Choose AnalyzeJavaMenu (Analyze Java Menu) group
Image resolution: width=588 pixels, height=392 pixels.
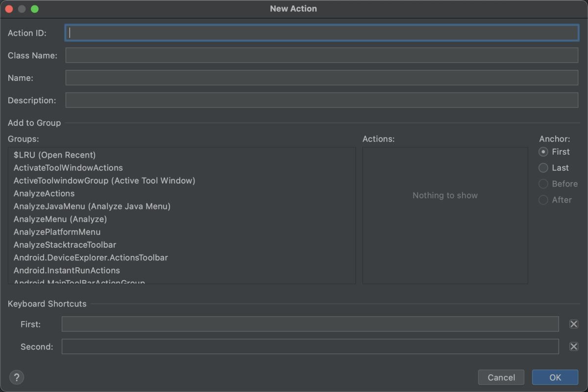(92, 207)
